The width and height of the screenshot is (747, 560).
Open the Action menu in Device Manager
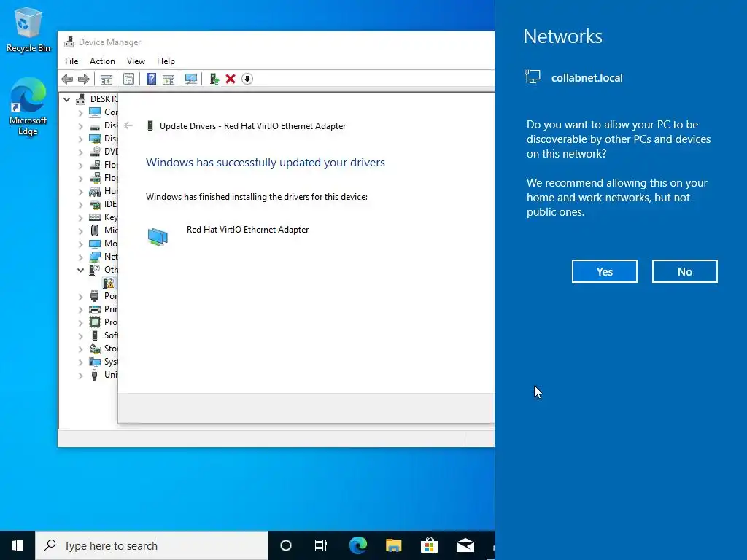tap(102, 61)
